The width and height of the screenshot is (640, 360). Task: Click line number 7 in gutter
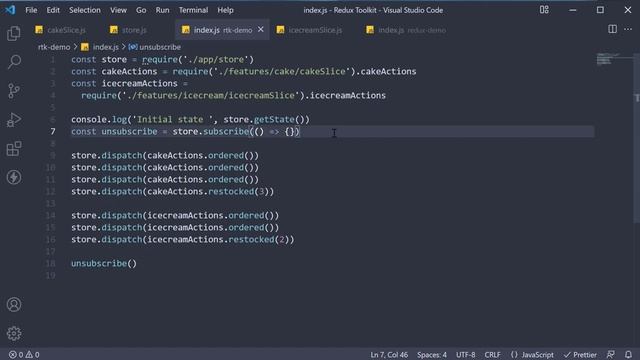coord(53,131)
